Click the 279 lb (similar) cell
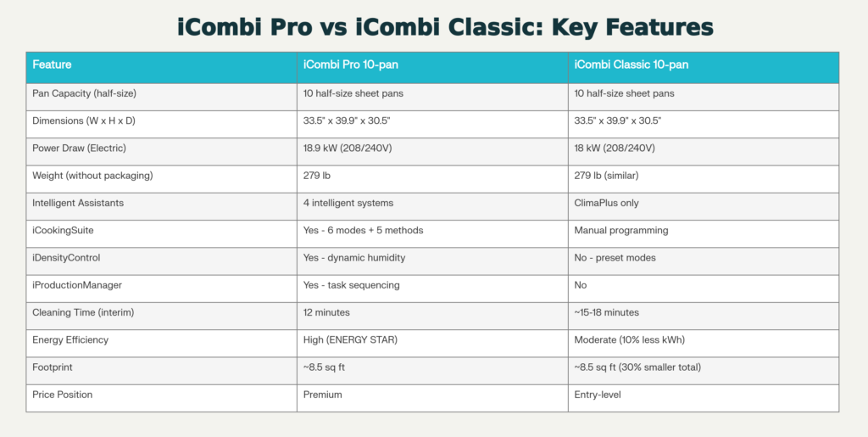This screenshot has height=437, width=868. pos(607,176)
